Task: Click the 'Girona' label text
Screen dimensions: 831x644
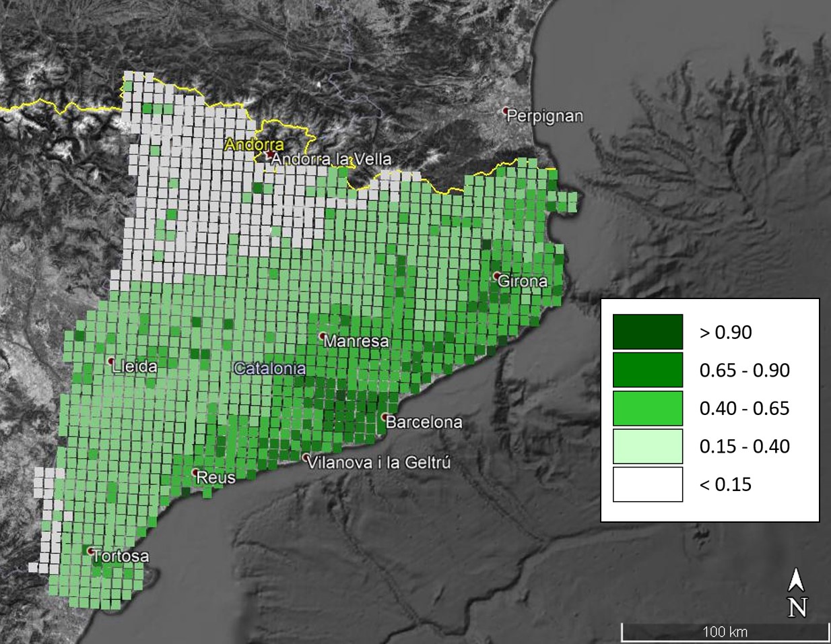Action: coord(522,281)
